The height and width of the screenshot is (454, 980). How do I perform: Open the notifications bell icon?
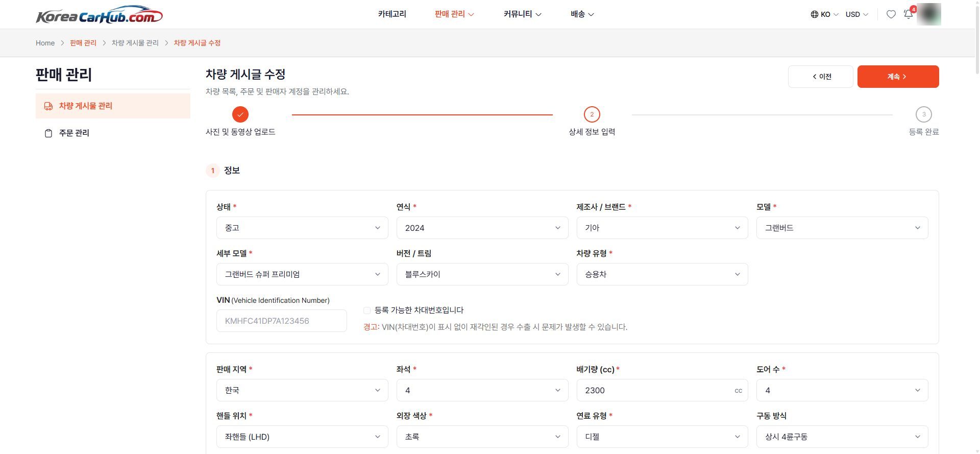click(908, 14)
